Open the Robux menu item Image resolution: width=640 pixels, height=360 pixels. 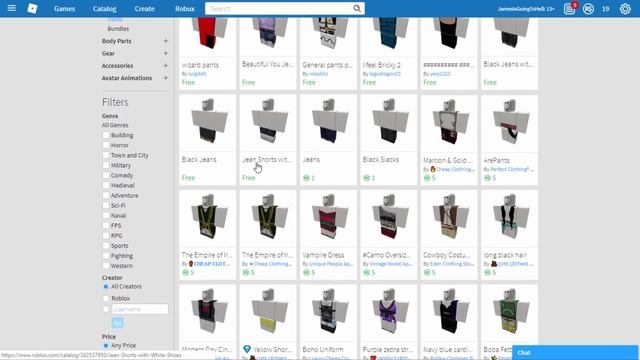point(184,9)
